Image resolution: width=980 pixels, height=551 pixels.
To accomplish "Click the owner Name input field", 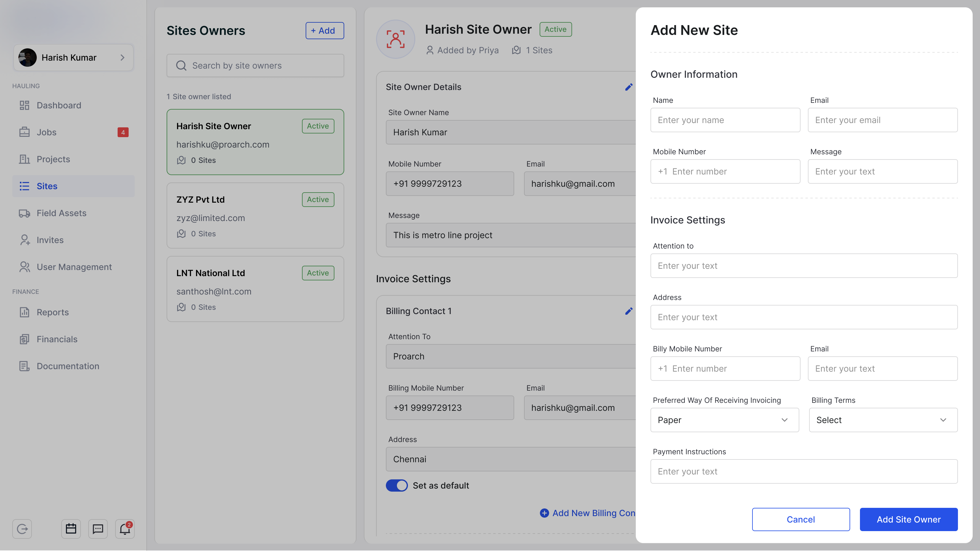I will tap(725, 120).
